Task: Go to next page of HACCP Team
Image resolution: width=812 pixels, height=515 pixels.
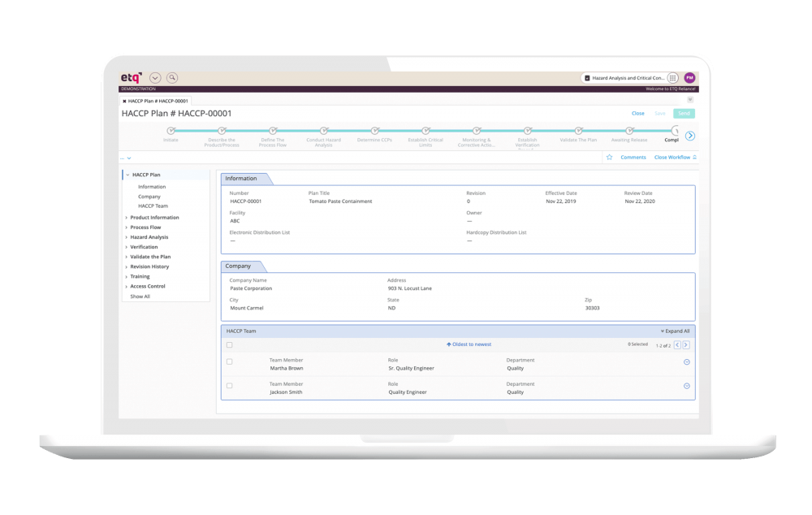Action: tap(685, 345)
